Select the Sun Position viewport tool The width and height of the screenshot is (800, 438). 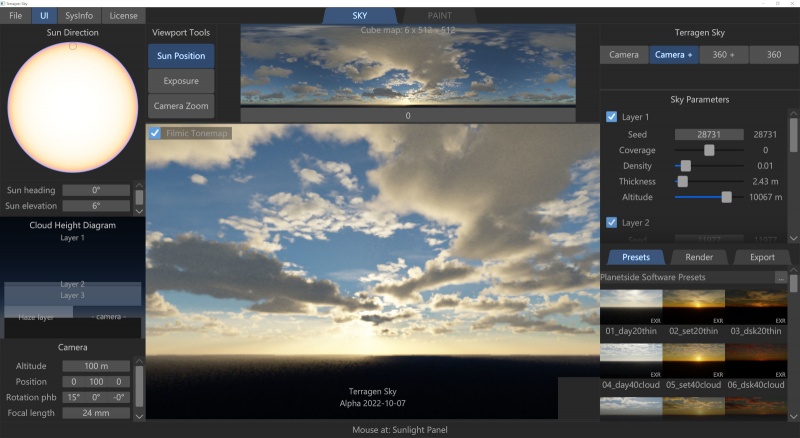click(x=181, y=56)
